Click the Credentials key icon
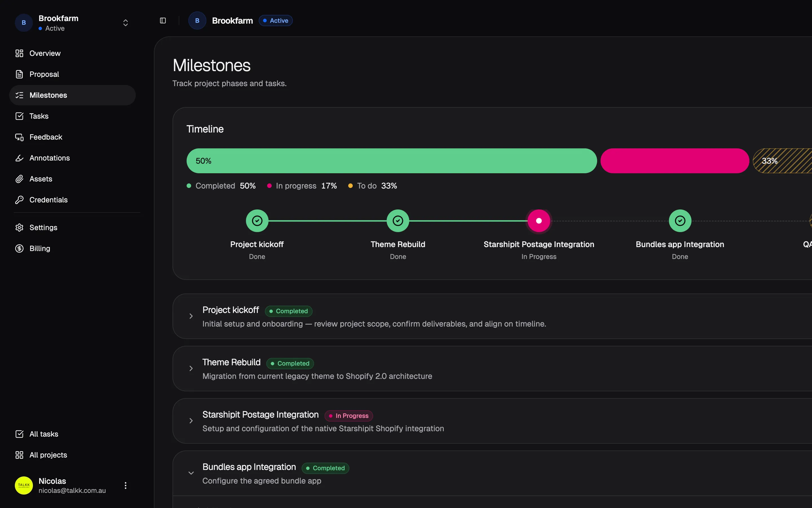Viewport: 812px width, 508px height. click(x=19, y=200)
